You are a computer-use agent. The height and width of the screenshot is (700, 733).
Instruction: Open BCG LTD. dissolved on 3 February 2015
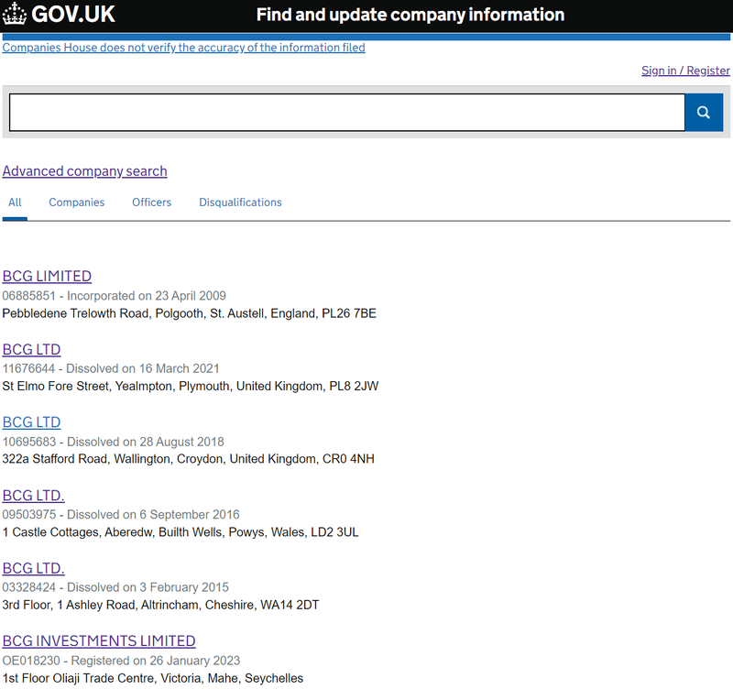tap(33, 569)
